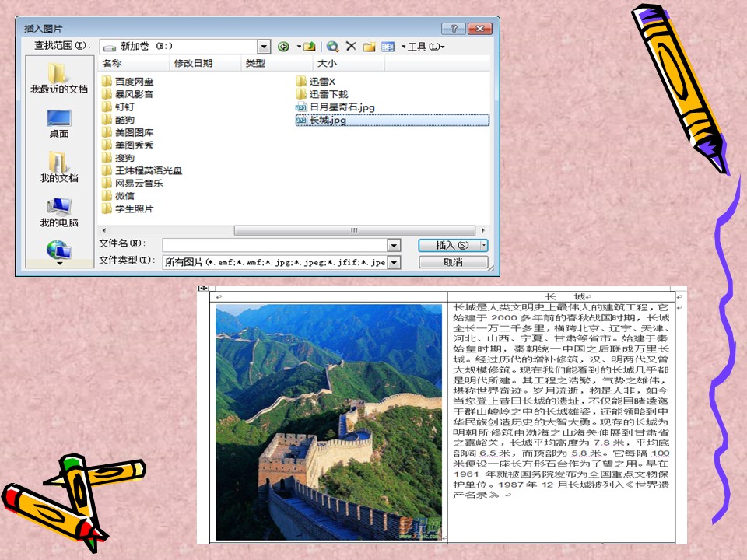
Task: Select the 网易云音乐 folder
Action: [132, 184]
